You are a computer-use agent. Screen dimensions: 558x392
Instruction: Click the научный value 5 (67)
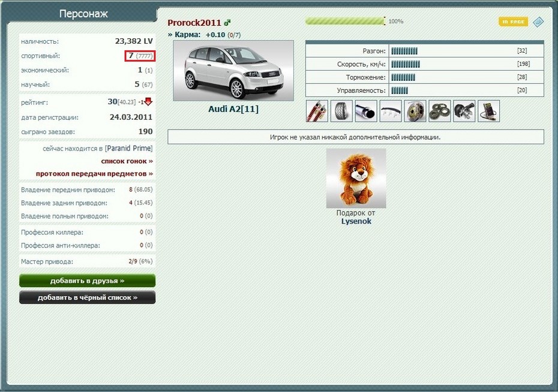pos(143,85)
